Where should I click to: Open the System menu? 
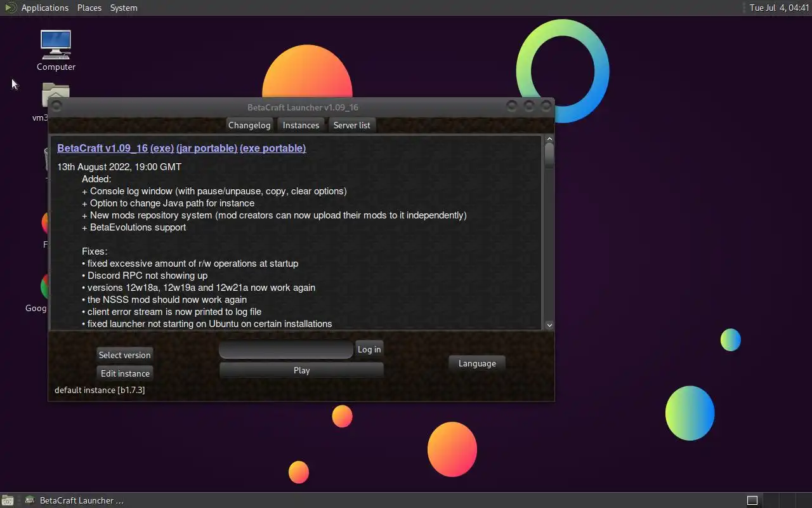[x=124, y=8]
